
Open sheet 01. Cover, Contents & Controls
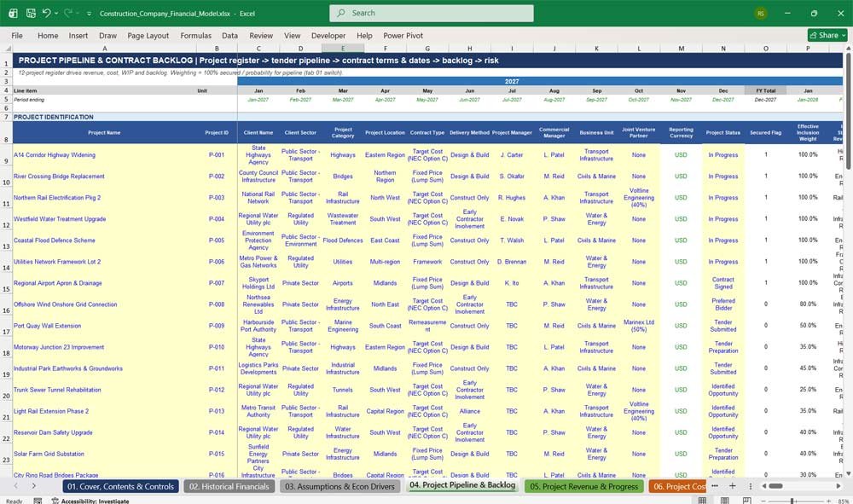pyautogui.click(x=120, y=487)
